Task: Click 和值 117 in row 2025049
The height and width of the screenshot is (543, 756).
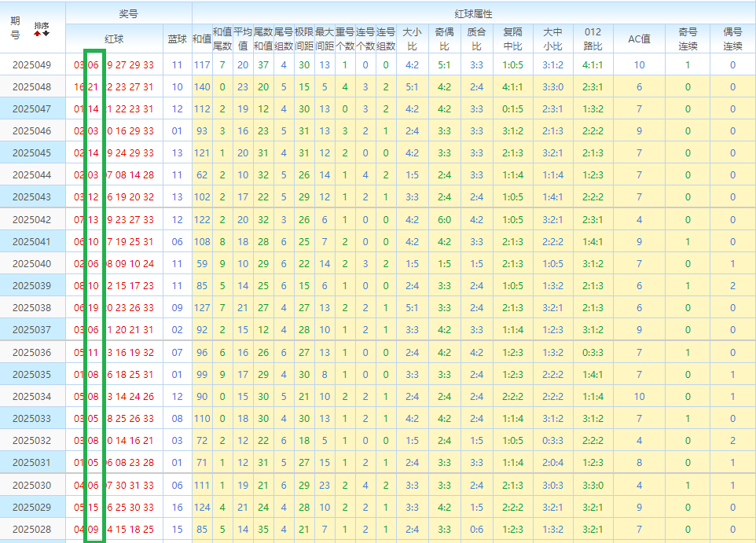Action: [202, 65]
